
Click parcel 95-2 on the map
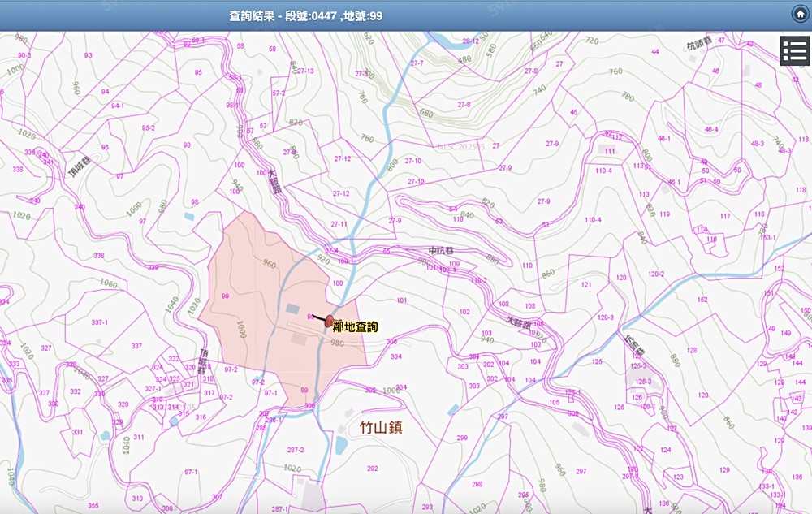pyautogui.click(x=148, y=128)
